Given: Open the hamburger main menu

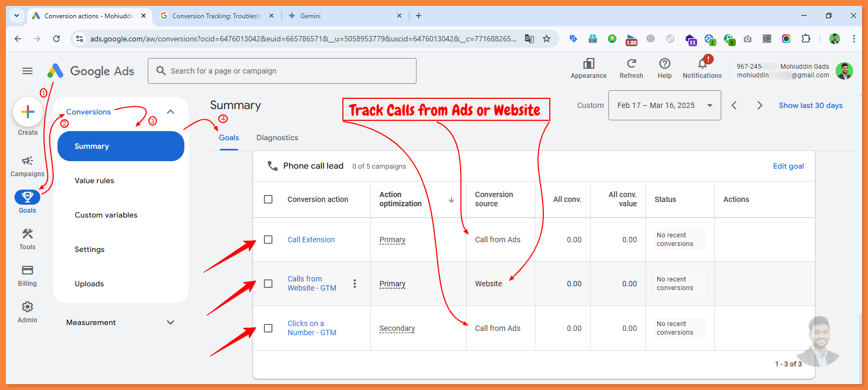Looking at the screenshot, I should (x=27, y=71).
